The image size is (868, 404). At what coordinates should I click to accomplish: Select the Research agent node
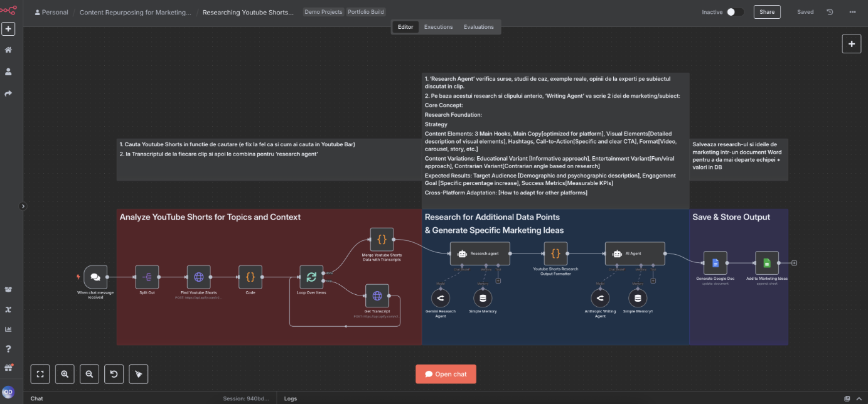click(480, 253)
